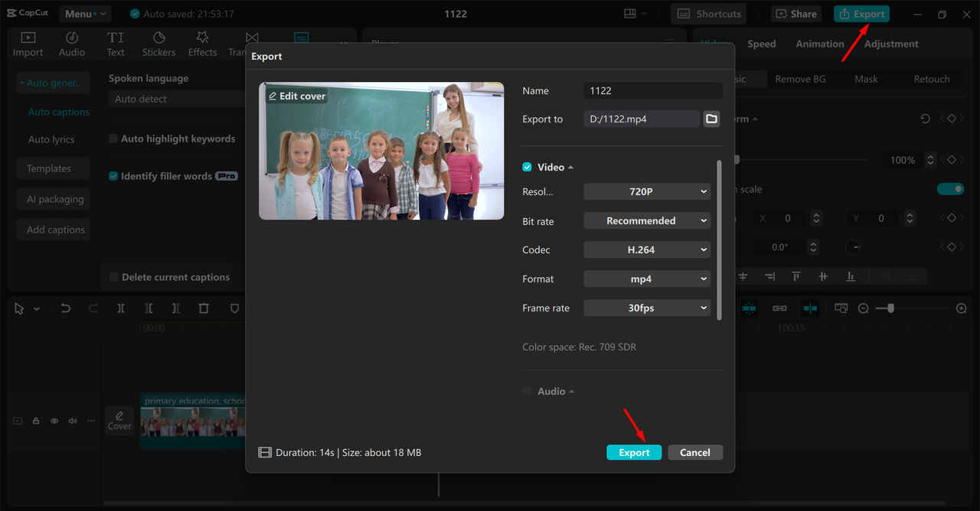Switch to the Animation tab
Viewport: 980px width, 511px height.
pyautogui.click(x=820, y=44)
